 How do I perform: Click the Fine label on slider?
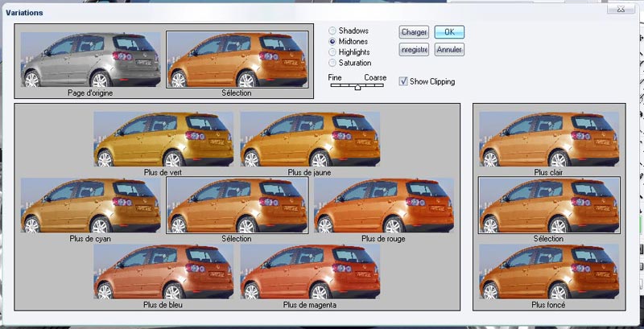(x=335, y=77)
